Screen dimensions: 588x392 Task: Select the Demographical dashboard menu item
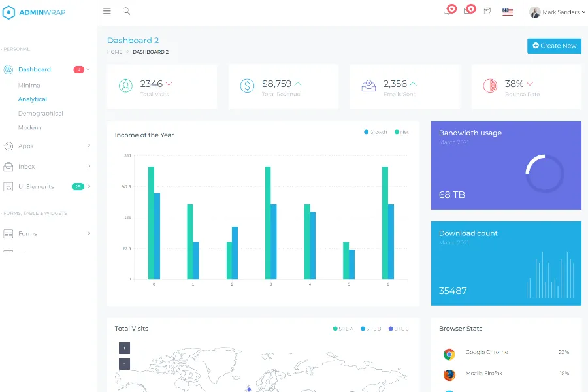[41, 113]
